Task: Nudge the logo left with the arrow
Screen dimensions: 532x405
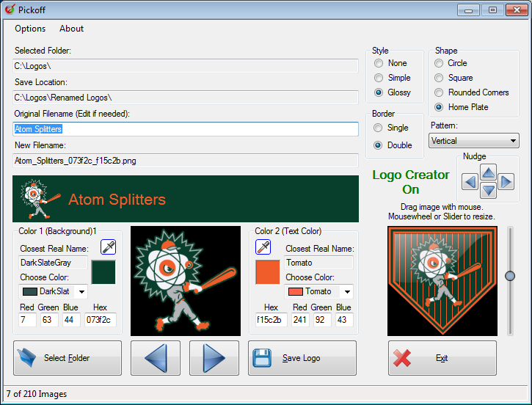Action: point(470,182)
